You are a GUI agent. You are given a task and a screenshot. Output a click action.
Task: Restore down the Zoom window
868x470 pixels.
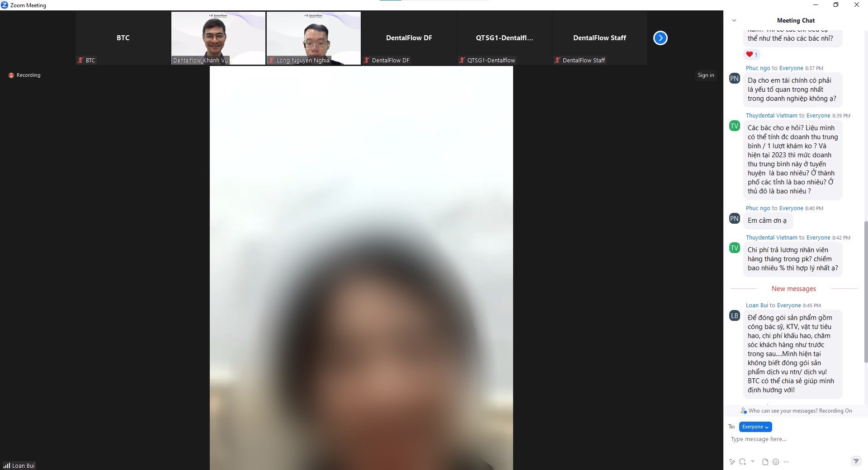tap(836, 5)
